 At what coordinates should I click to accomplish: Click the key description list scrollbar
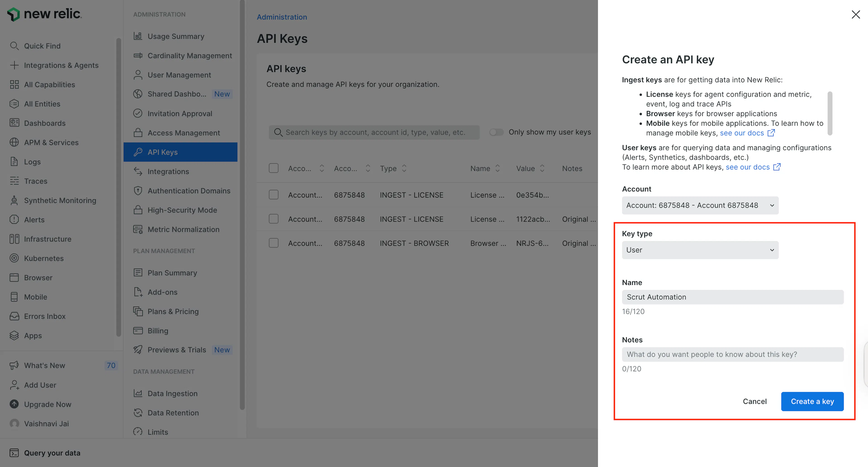click(x=830, y=113)
